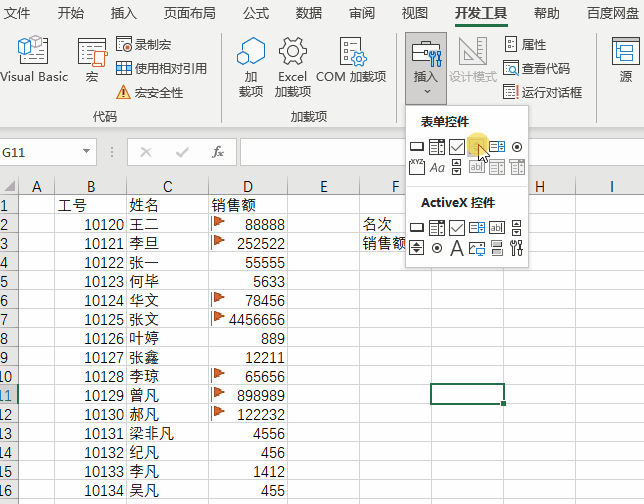The height and width of the screenshot is (504, 644).
Task: Switch to the 视图 tab
Action: pyautogui.click(x=415, y=13)
